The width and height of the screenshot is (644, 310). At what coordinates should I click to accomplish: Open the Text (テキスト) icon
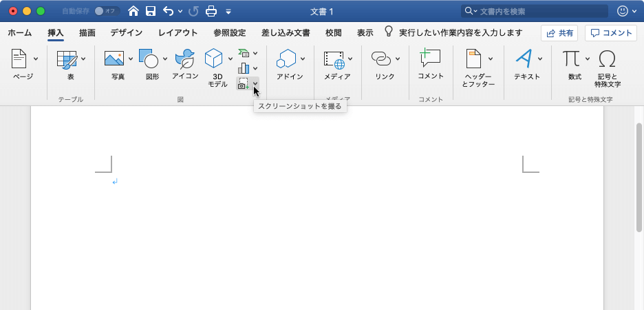point(524,59)
